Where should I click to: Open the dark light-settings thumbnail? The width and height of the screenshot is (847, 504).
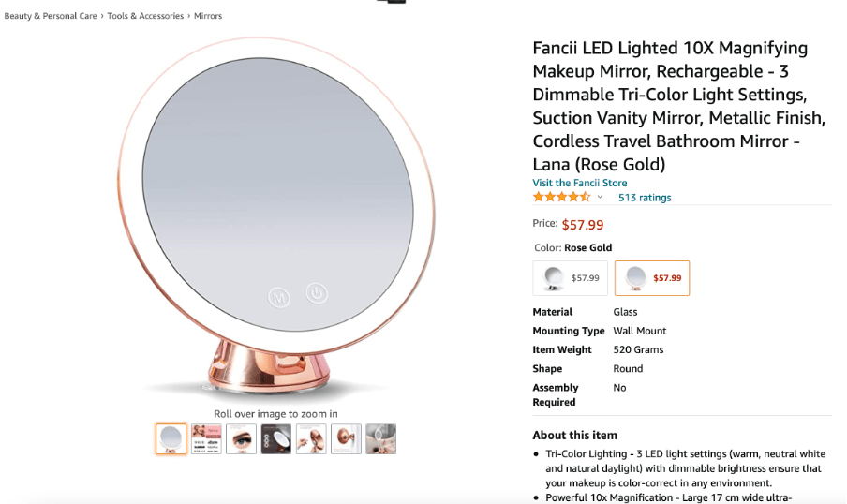coord(275,438)
